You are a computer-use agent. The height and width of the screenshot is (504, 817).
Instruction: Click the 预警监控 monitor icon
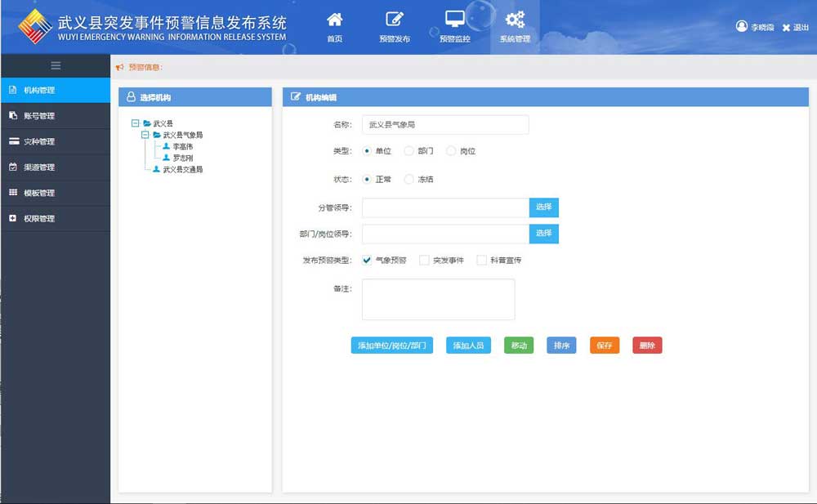coord(455,20)
